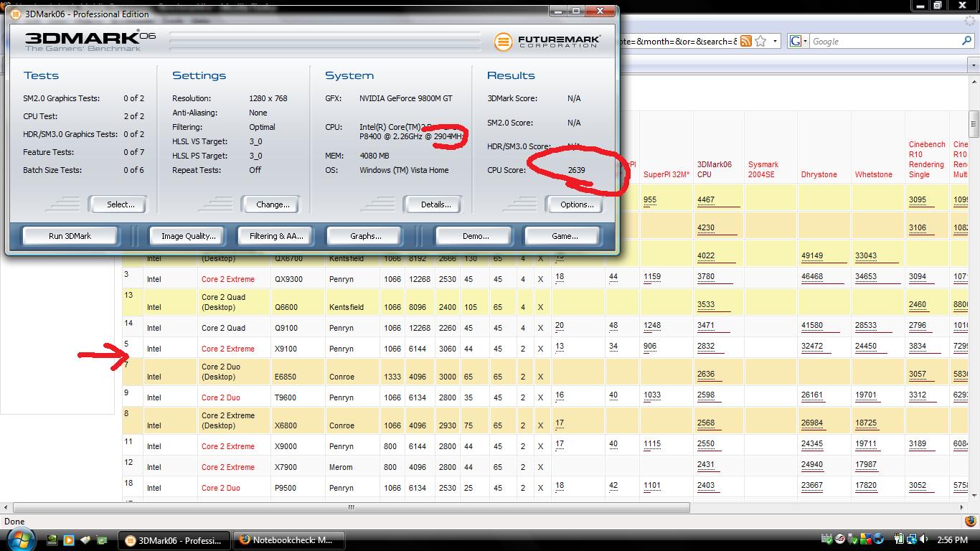Screen dimensions: 980x551
Task: Click the green quick launch icon beside the taskbar buttons
Action: pos(102,540)
